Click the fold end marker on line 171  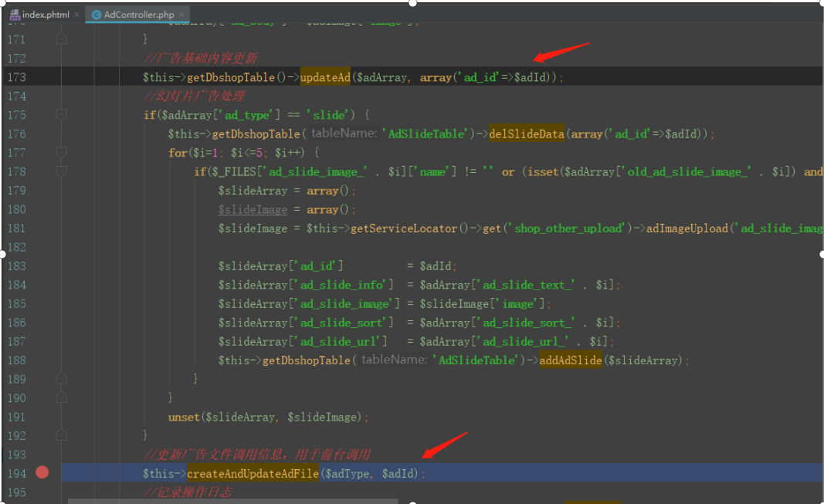(61, 39)
